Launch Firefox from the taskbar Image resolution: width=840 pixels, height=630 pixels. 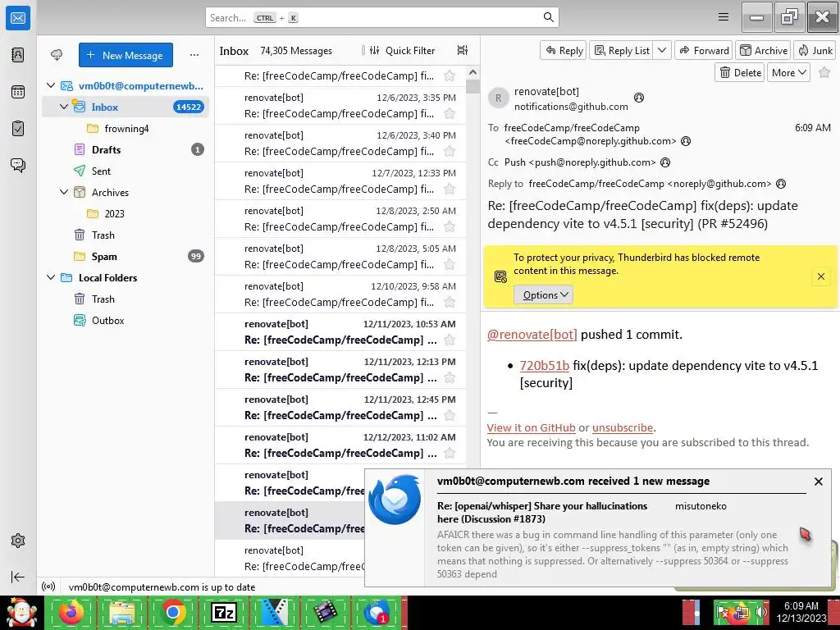tap(71, 612)
